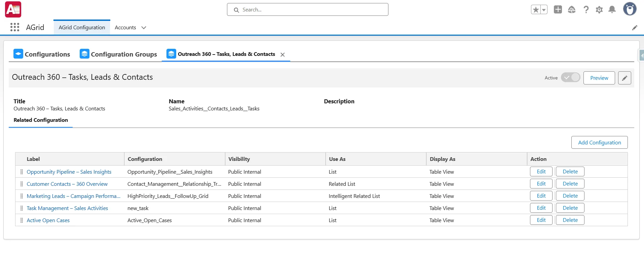Open the global actions plus icon
This screenshot has height=276, width=644.
(558, 9)
